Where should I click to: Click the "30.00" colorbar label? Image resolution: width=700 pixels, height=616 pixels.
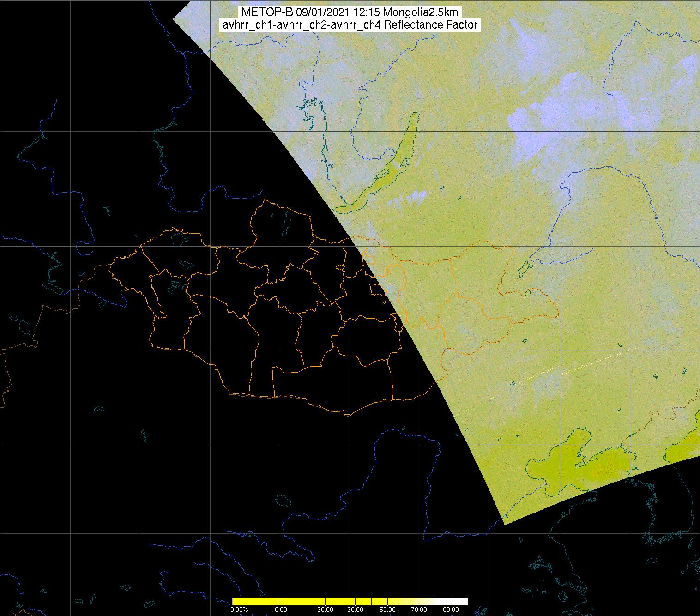point(355,610)
